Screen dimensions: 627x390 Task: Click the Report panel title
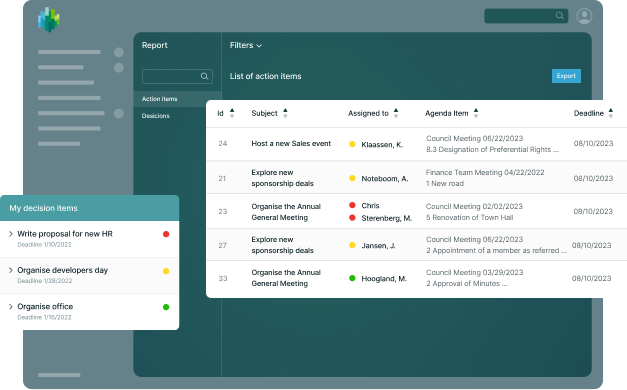(x=154, y=45)
